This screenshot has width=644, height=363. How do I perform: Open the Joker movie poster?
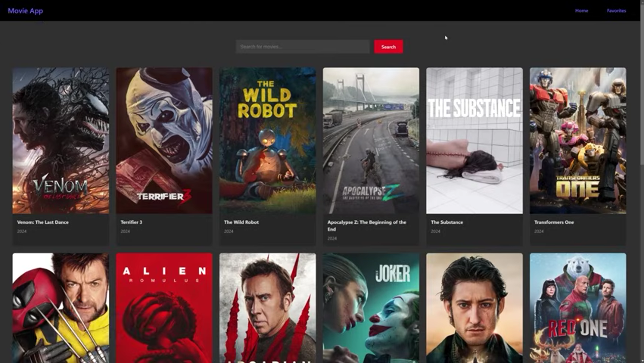point(371,308)
